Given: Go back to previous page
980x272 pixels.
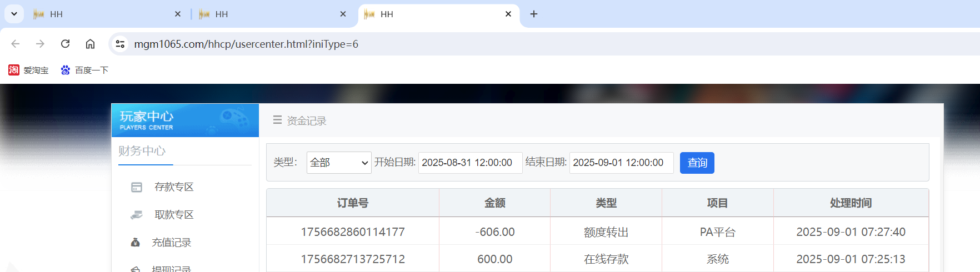Looking at the screenshot, I should pos(16,44).
